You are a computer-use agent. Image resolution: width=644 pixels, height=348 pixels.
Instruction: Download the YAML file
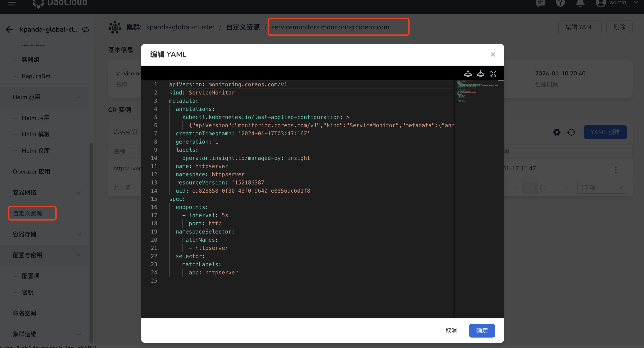pyautogui.click(x=481, y=73)
